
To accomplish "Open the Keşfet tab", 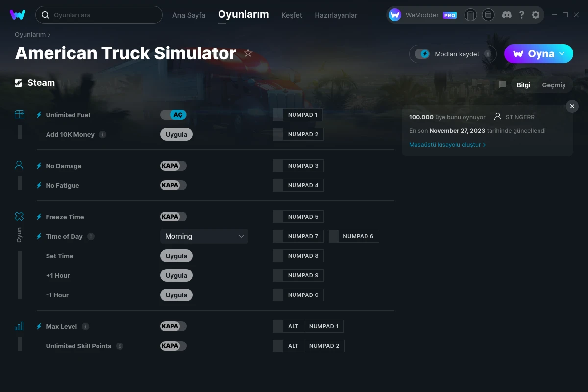I will (x=292, y=15).
